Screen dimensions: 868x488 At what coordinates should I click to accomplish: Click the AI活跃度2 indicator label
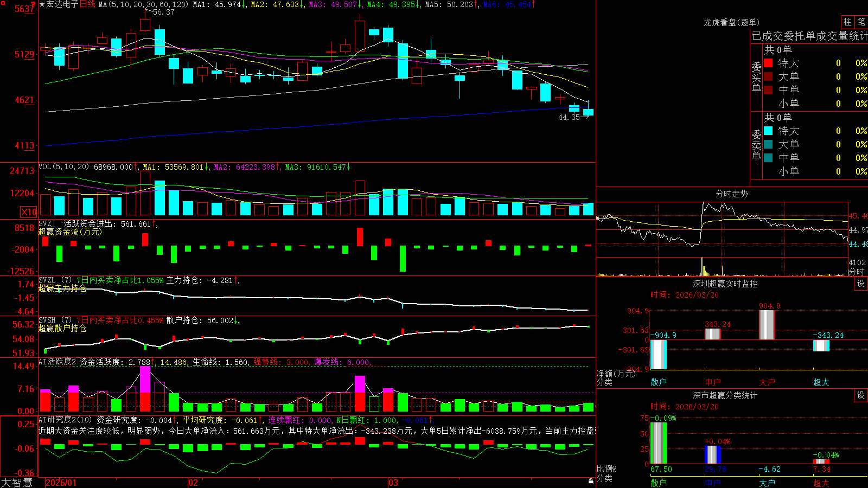pos(58,362)
